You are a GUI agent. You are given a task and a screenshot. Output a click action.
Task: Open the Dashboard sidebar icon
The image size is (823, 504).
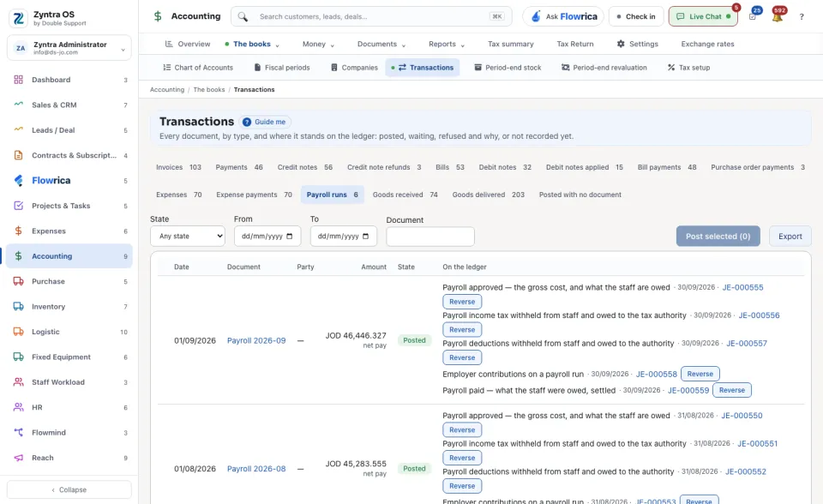18,80
